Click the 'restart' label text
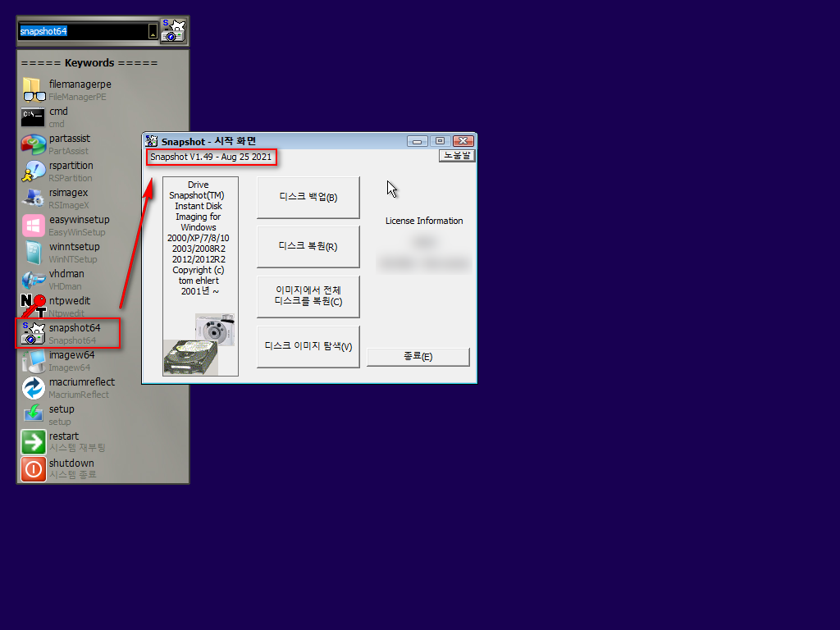The image size is (840, 630). pyautogui.click(x=64, y=436)
